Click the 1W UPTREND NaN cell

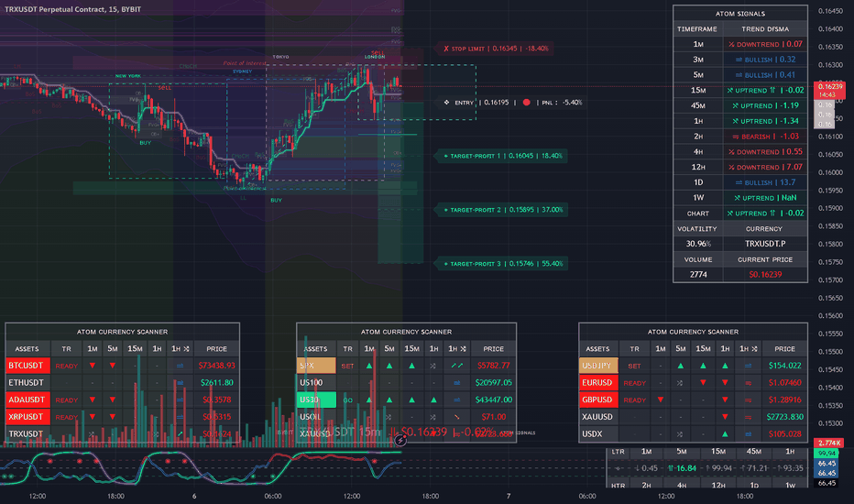click(765, 198)
